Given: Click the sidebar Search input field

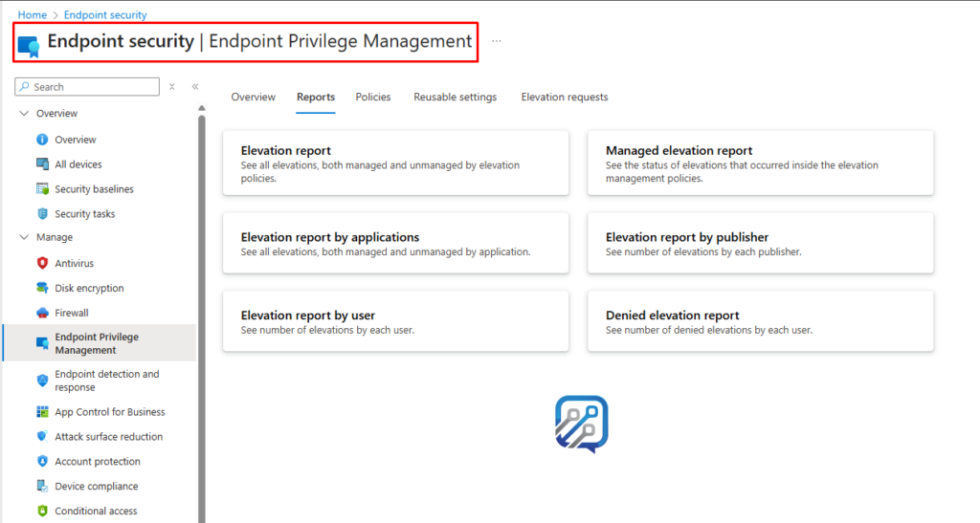Looking at the screenshot, I should click(87, 87).
